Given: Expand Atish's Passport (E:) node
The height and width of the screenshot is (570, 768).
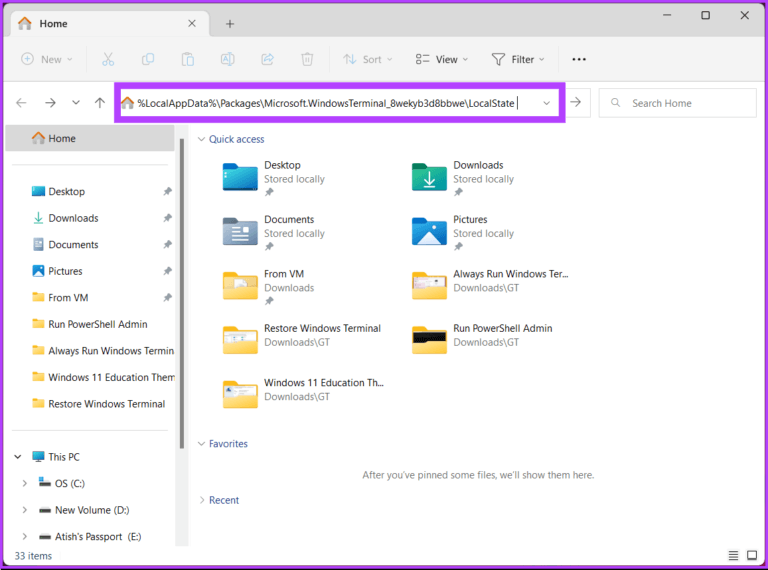Looking at the screenshot, I should pos(24,536).
